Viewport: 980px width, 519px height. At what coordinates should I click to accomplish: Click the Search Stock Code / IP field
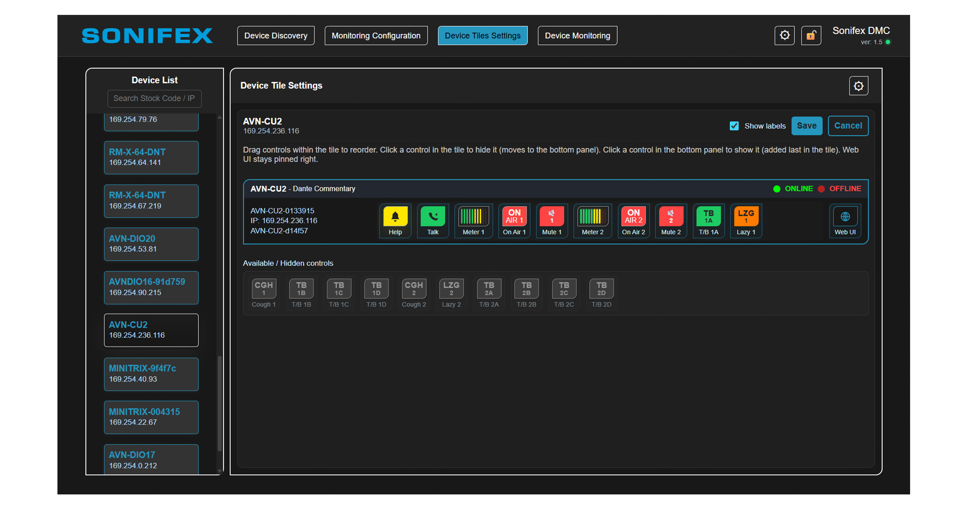click(155, 98)
